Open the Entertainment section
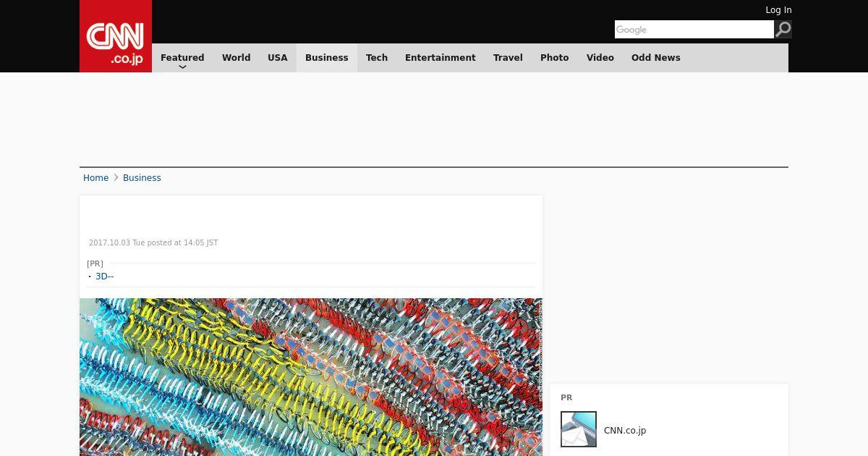Viewport: 868px width, 456px height. click(441, 58)
